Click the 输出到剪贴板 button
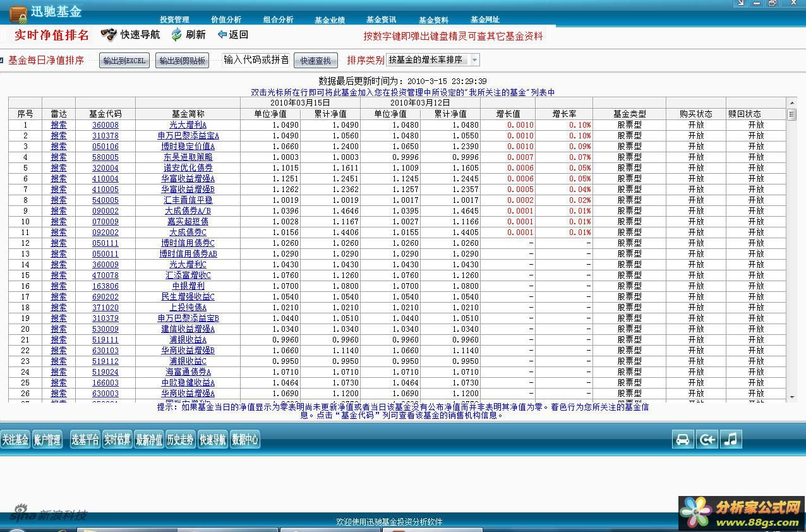Viewport: 806px width, 532px height. [182, 61]
